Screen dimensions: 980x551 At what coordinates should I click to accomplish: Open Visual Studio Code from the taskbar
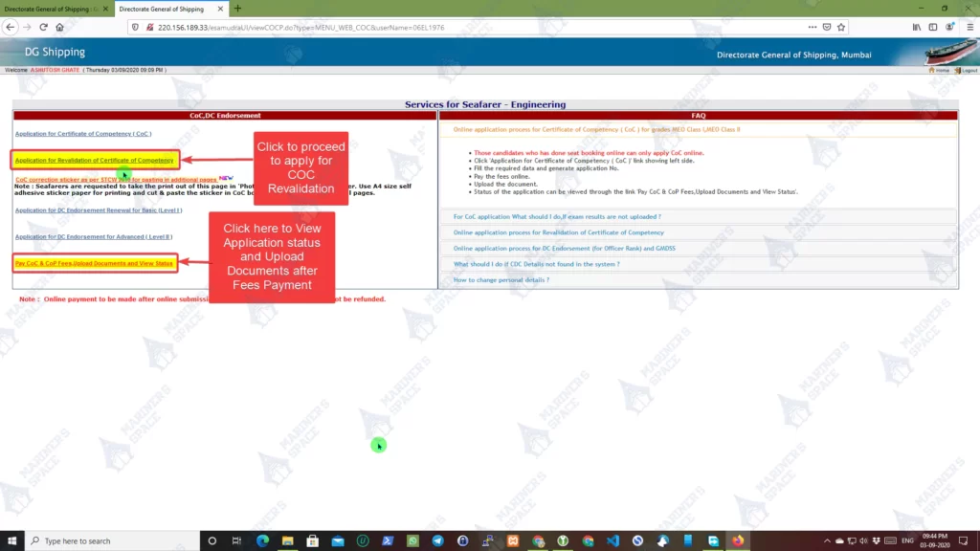(612, 540)
